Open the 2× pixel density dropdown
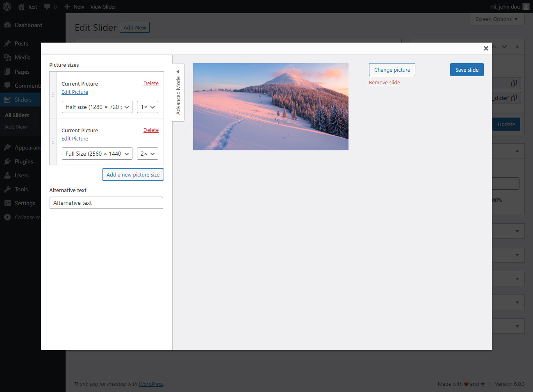The width and height of the screenshot is (533, 392). [148, 154]
